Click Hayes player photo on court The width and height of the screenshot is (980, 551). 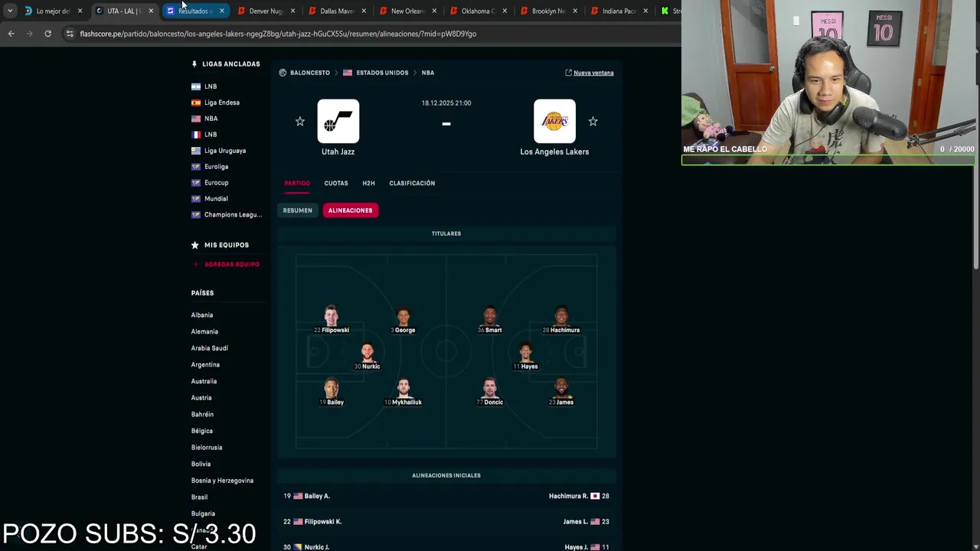point(525,352)
